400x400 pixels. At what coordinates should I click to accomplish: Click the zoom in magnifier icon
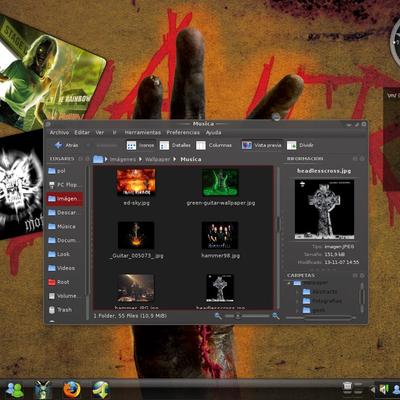click(x=276, y=316)
